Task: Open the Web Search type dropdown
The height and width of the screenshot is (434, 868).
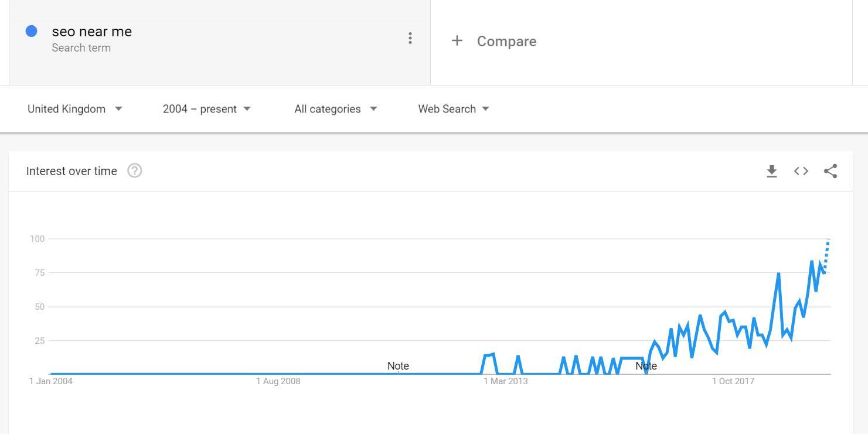Action: point(453,109)
